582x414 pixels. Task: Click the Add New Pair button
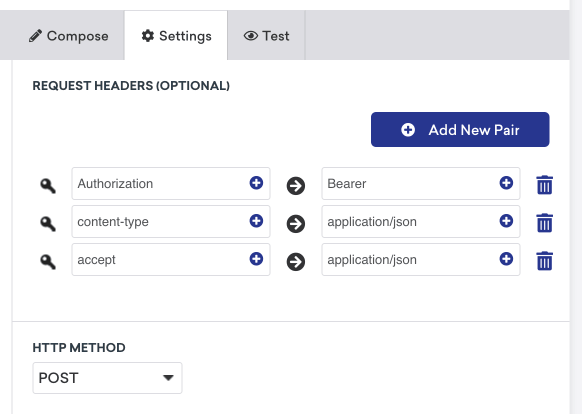pyautogui.click(x=460, y=130)
